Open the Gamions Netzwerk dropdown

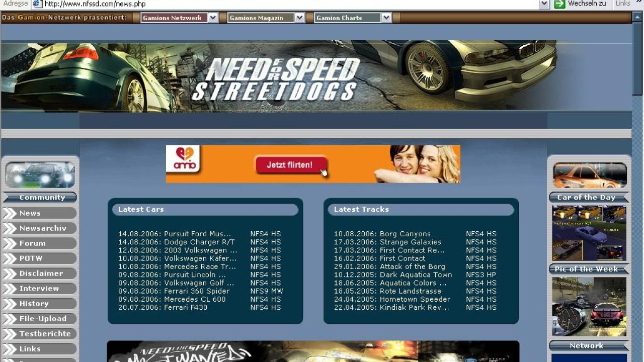pyautogui.click(x=179, y=18)
